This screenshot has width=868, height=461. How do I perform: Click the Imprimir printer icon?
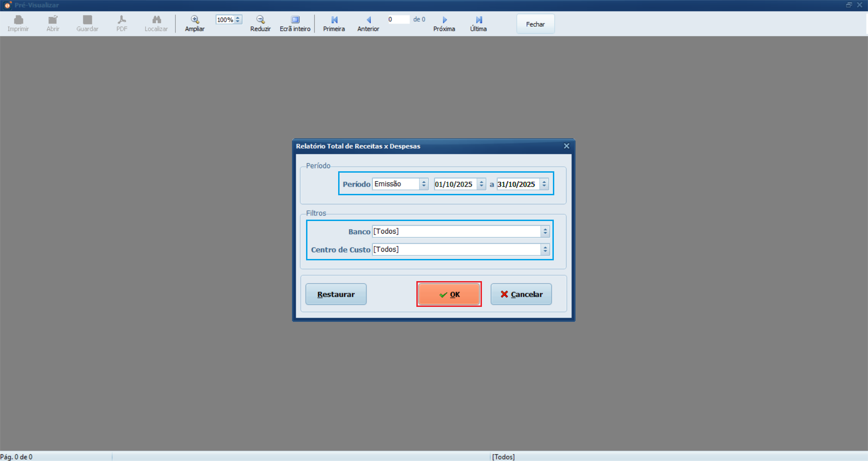point(18,20)
